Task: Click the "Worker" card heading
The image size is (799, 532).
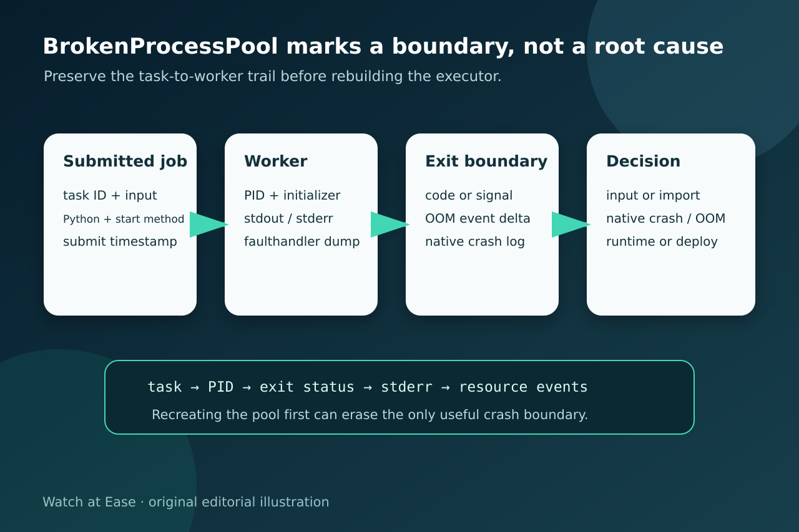Action: tap(275, 162)
